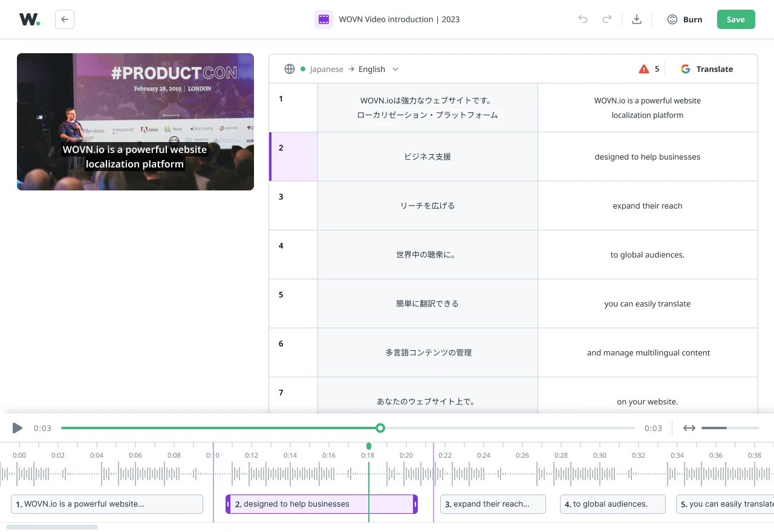Click the playback progress slider handle
This screenshot has width=774, height=532.
pyautogui.click(x=380, y=428)
